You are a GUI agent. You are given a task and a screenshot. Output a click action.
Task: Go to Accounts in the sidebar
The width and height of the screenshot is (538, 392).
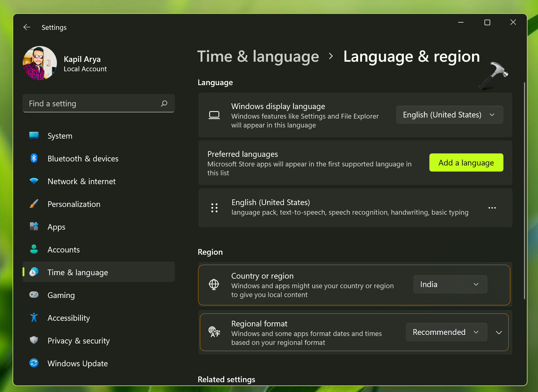64,250
